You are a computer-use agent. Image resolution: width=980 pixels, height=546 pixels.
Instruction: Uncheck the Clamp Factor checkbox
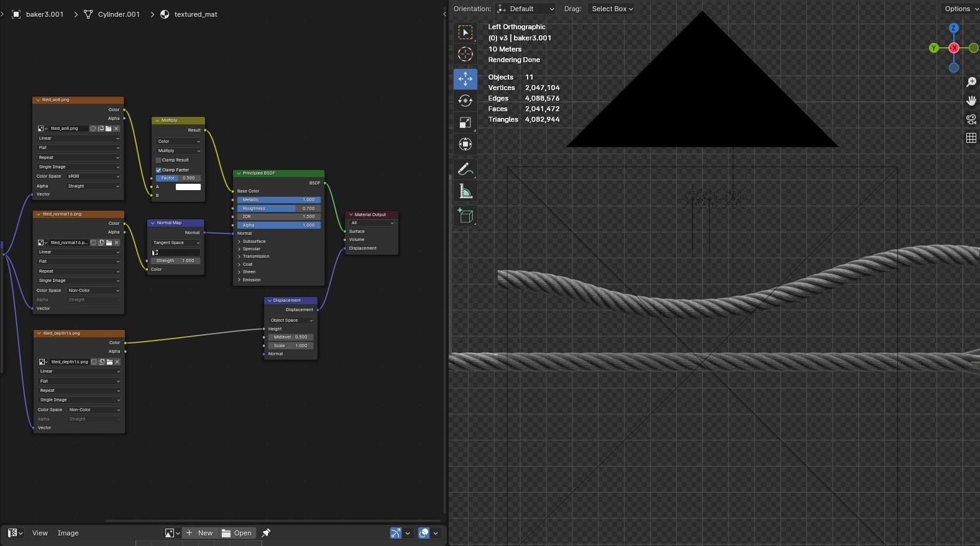158,170
